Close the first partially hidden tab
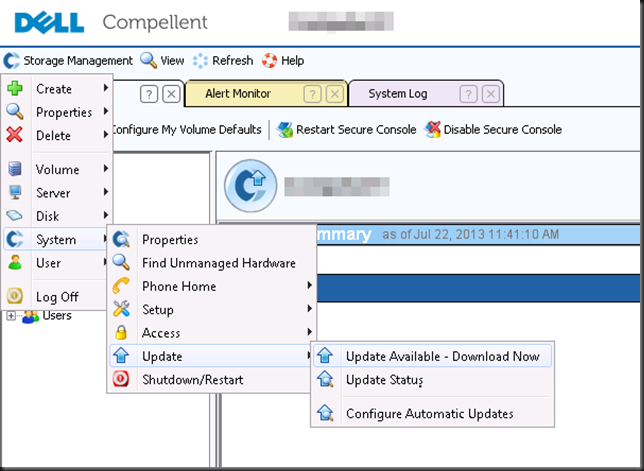Viewport: 644px width, 471px height. [x=171, y=94]
